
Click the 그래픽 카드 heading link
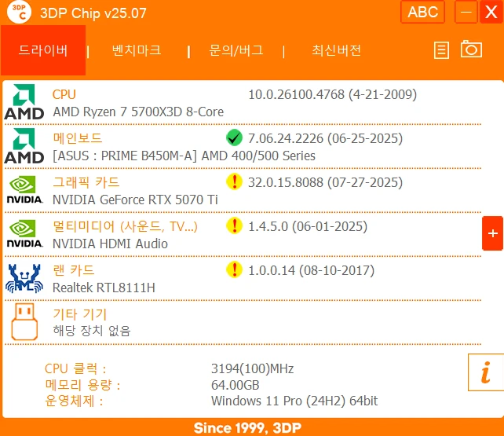point(86,182)
